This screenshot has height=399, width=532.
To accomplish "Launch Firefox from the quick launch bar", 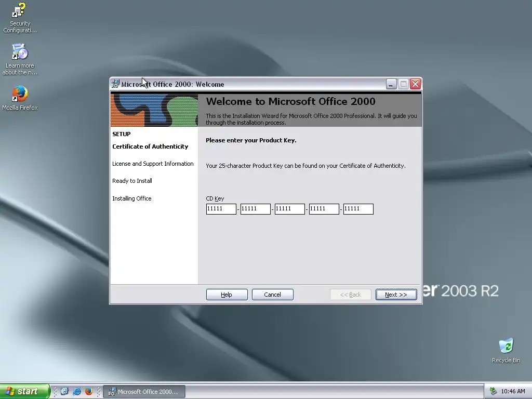I will [89, 391].
